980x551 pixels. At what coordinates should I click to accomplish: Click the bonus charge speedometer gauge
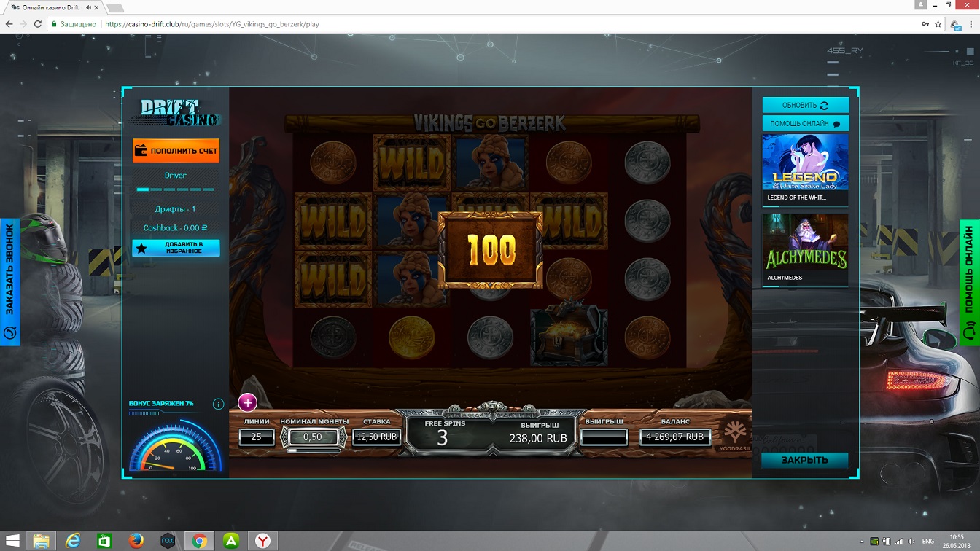175,445
